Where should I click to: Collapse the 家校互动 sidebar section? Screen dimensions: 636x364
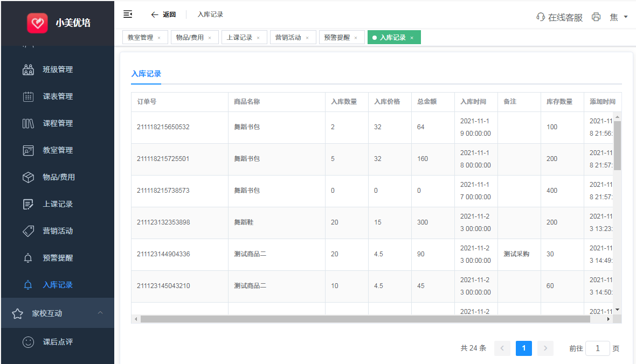click(x=100, y=313)
